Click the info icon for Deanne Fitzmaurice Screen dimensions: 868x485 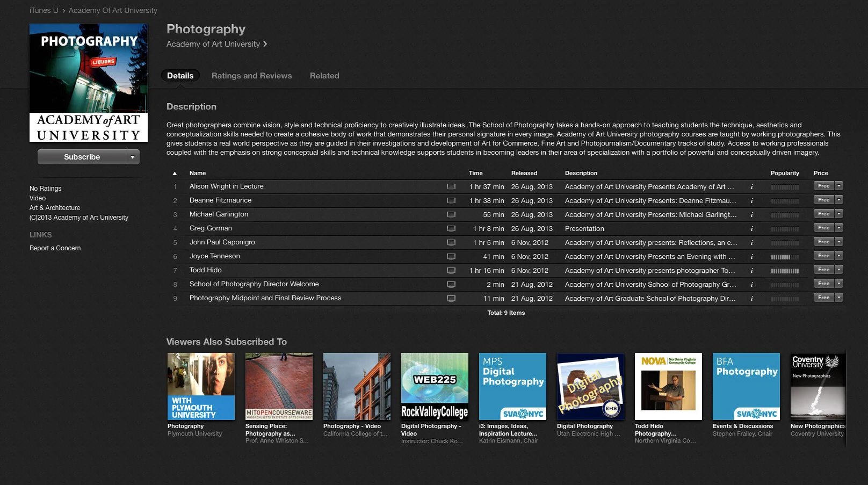tap(752, 200)
